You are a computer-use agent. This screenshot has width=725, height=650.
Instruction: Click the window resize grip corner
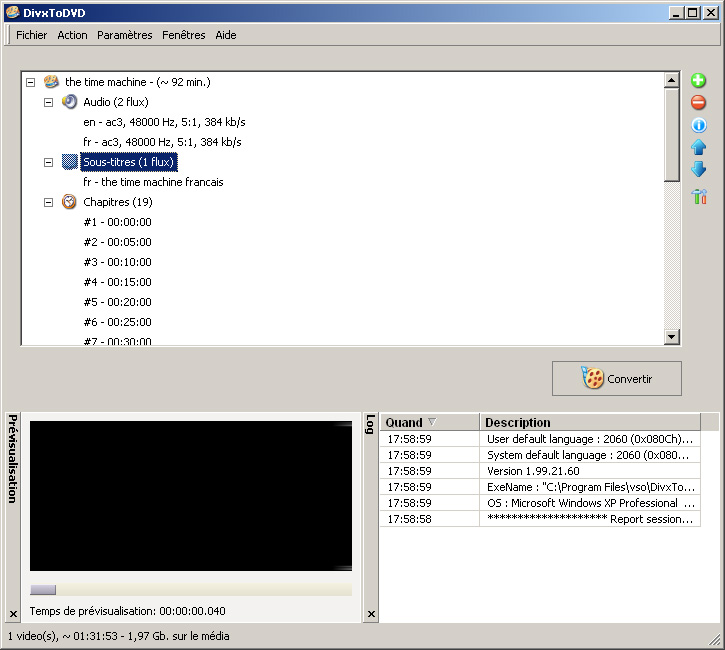click(715, 640)
